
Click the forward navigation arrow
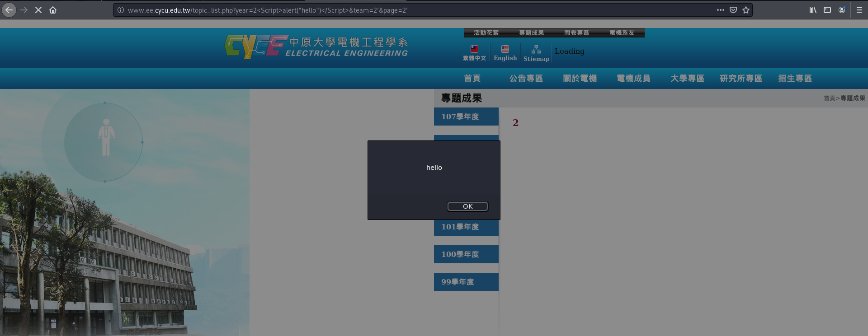tap(24, 10)
